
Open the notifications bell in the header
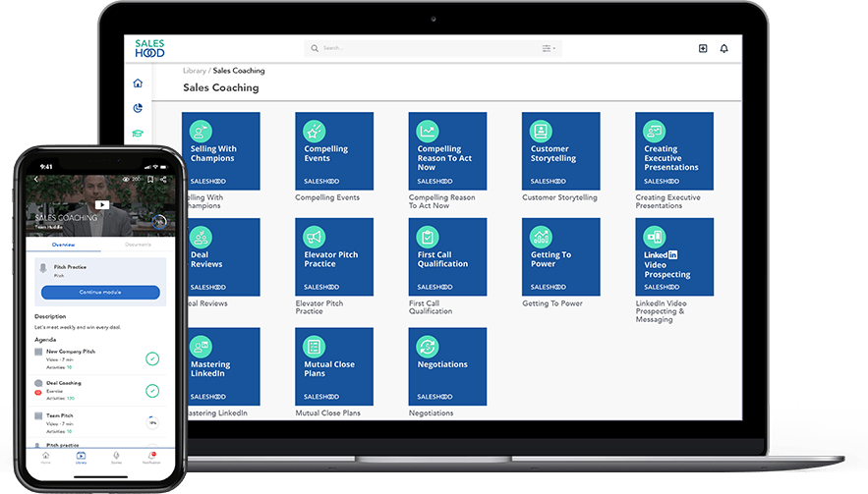pyautogui.click(x=723, y=48)
